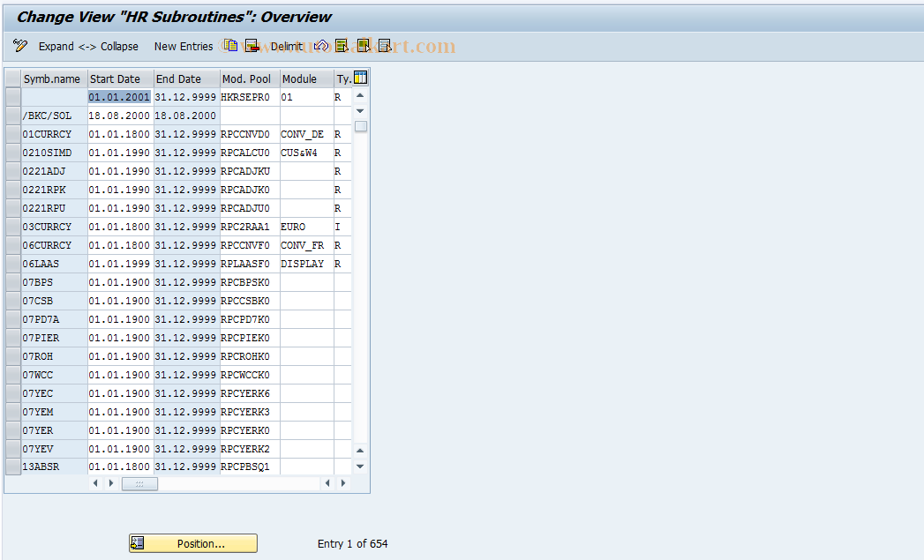Select the row selector for 07BPS
924x560 pixels.
[x=13, y=282]
